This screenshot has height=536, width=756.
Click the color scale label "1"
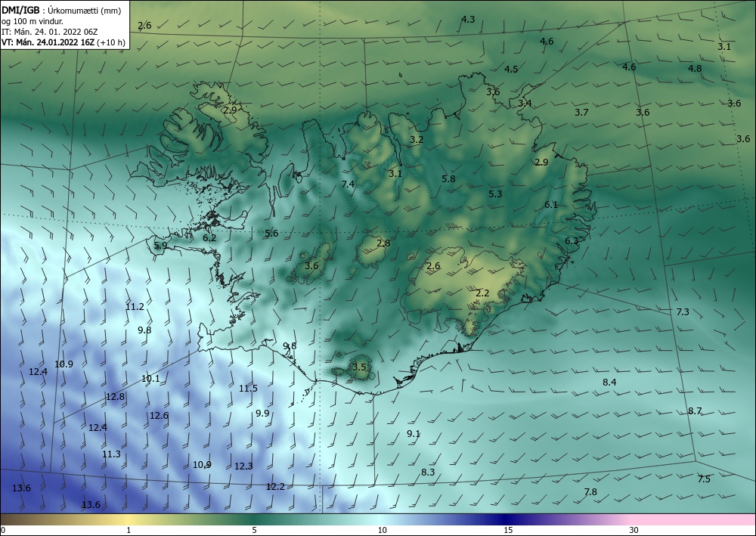(129, 531)
